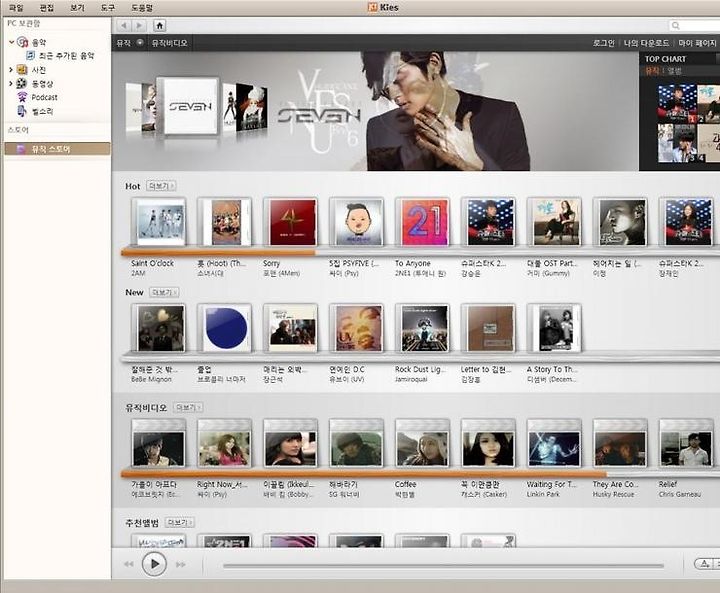
Task: Click the 소녀시대 artist name text
Action: (210, 273)
